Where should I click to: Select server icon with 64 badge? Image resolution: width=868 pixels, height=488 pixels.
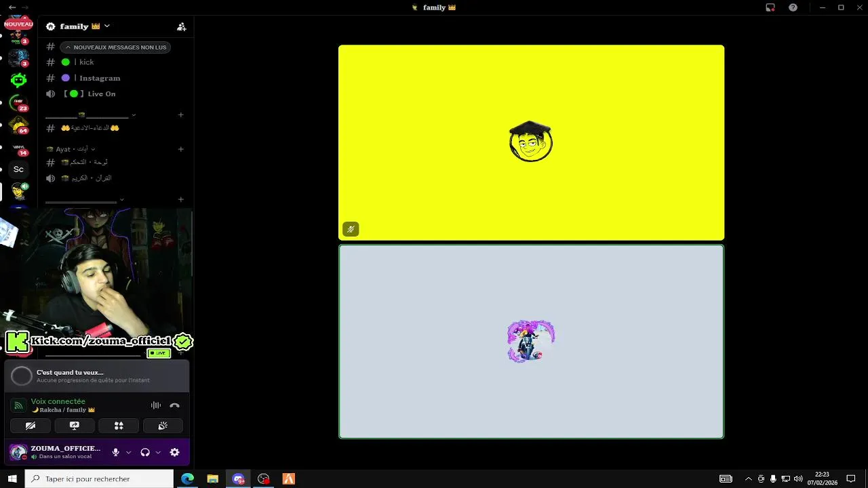18,126
